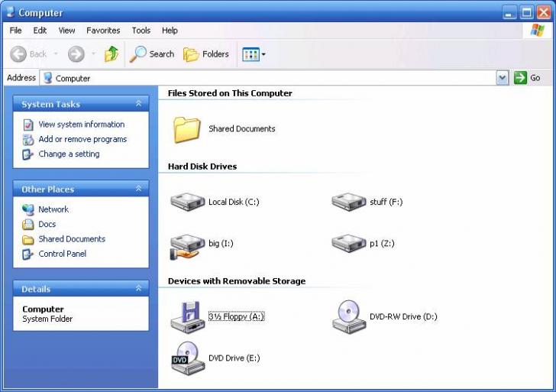Collapse the System Tasks panel
The image size is (556, 392).
pyautogui.click(x=138, y=104)
